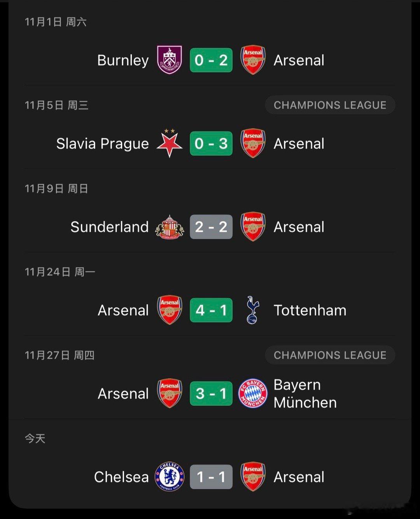Open the 2 - 2 Sunderland score
This screenshot has height=519, width=420.
(211, 227)
